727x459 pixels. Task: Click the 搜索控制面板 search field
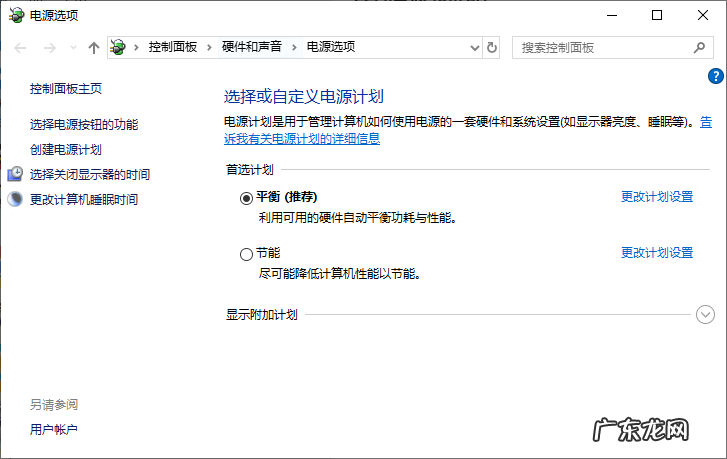coord(612,47)
